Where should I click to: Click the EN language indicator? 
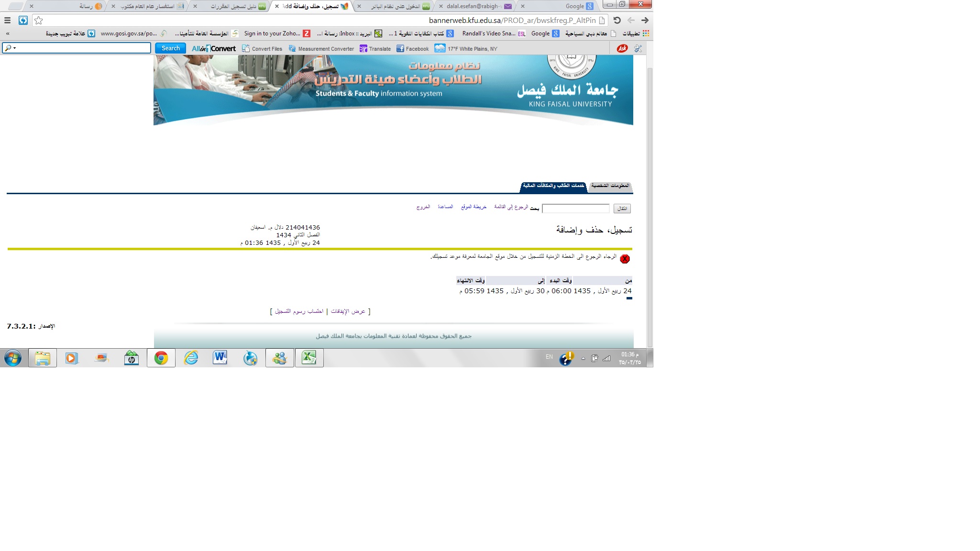[549, 357]
